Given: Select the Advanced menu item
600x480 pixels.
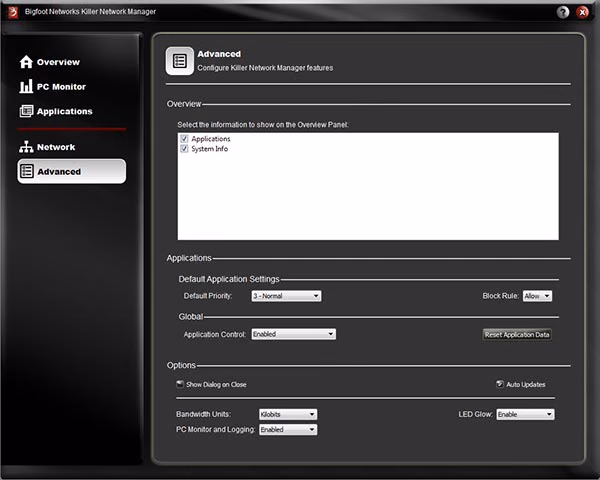Looking at the screenshot, I should [x=72, y=171].
